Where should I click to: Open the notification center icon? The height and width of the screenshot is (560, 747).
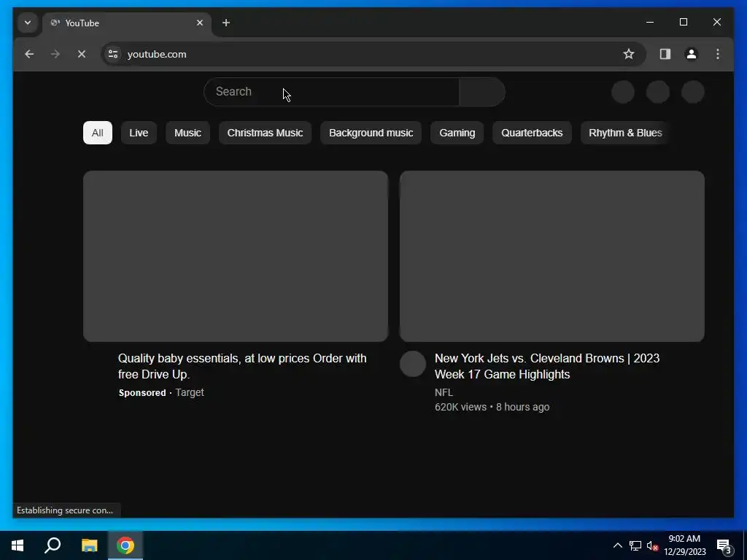tap(724, 545)
